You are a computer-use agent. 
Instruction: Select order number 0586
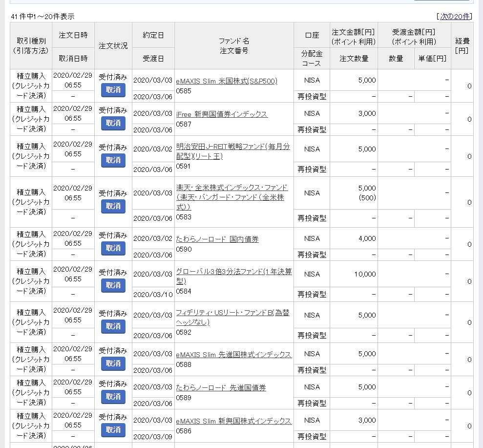coord(184,431)
